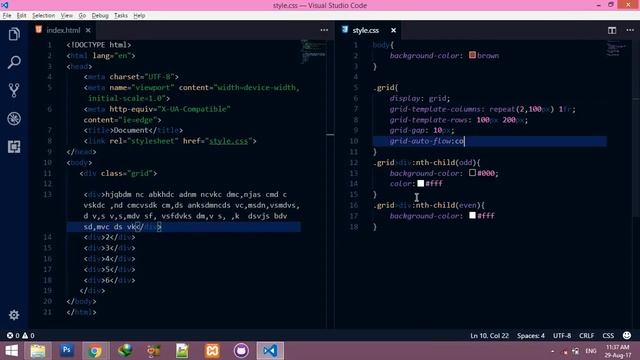
Task: Click the errors and warnings count indicator
Action: coord(20,336)
